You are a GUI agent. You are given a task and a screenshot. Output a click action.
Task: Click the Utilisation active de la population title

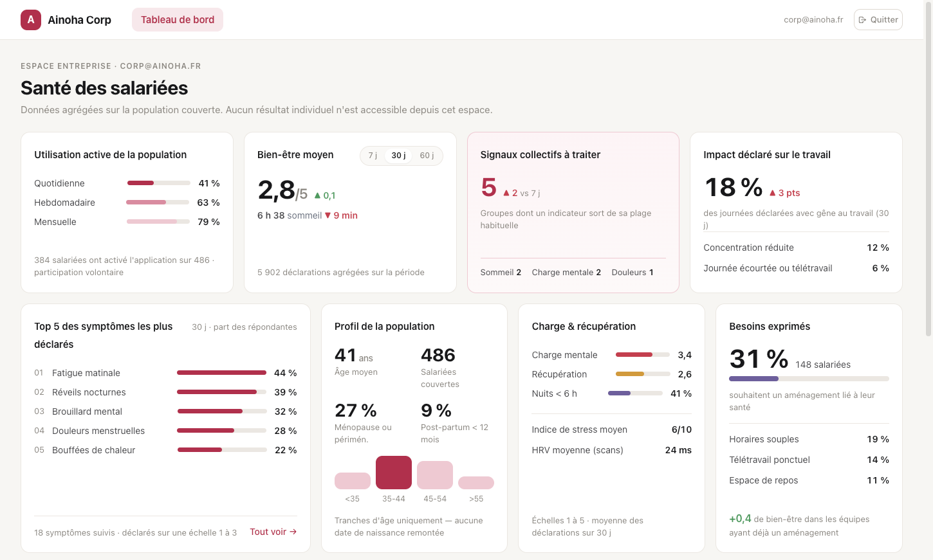[x=111, y=155]
